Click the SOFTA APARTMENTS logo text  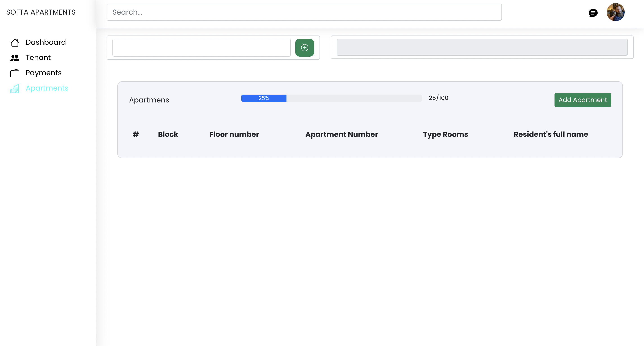41,12
